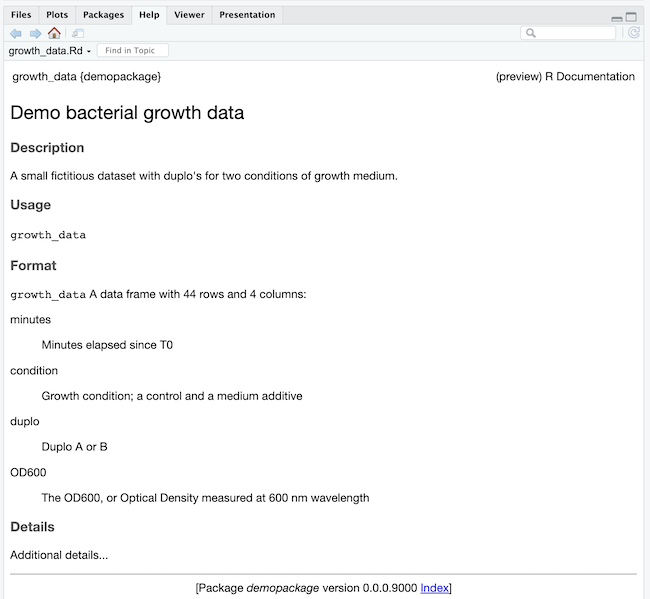Click 'Duplo A or B' text
Screen dimensions: 650x599
75,447
